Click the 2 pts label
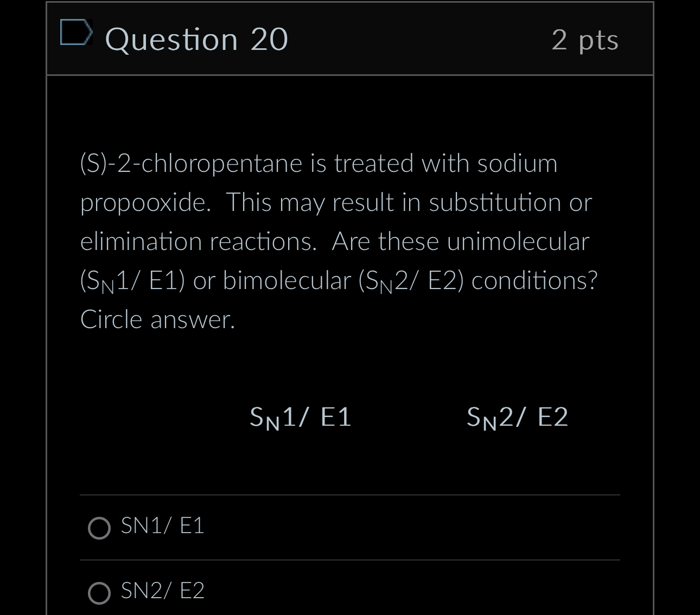The width and height of the screenshot is (700, 615). 585,41
